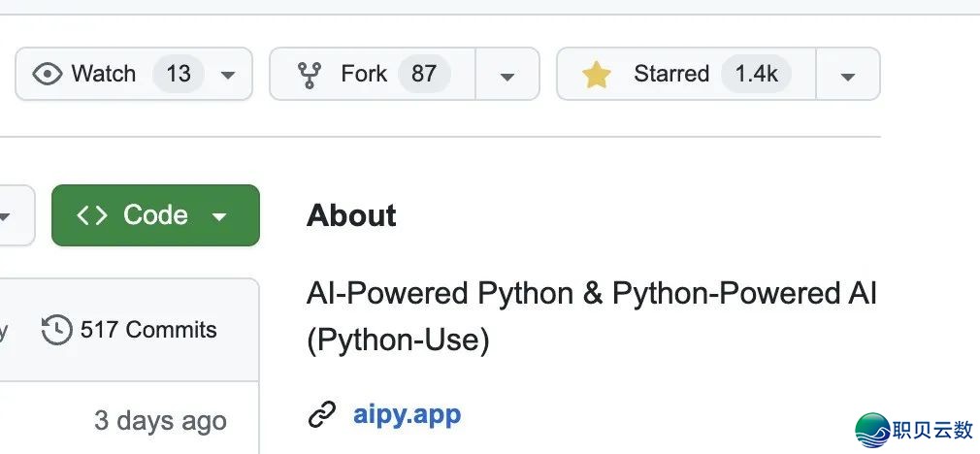Viewport: 980px width, 454px height.
Task: Click the eye icon on Watch button
Action: point(48,74)
